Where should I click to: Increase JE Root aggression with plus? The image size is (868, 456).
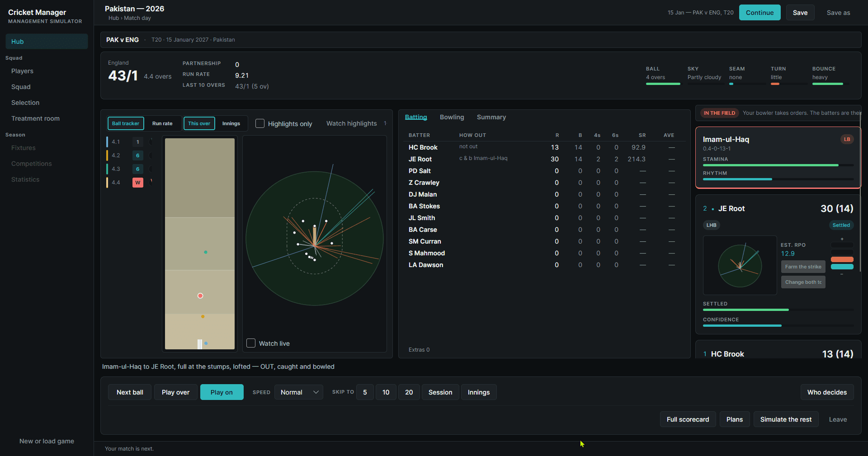[x=842, y=239]
